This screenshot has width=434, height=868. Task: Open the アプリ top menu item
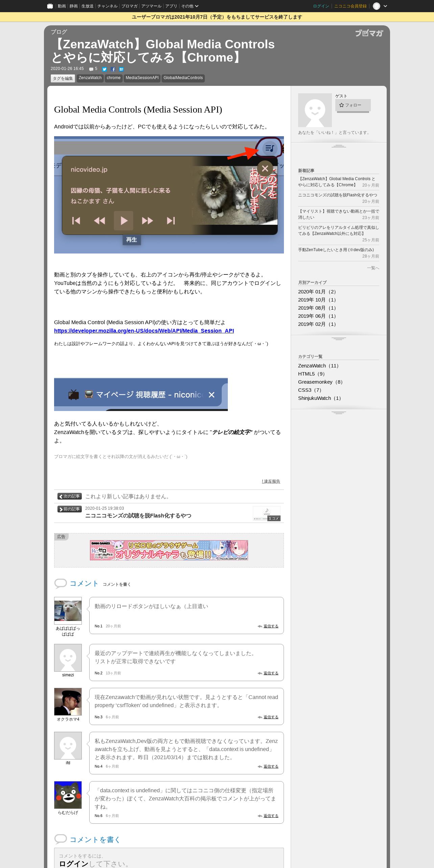[x=171, y=6]
